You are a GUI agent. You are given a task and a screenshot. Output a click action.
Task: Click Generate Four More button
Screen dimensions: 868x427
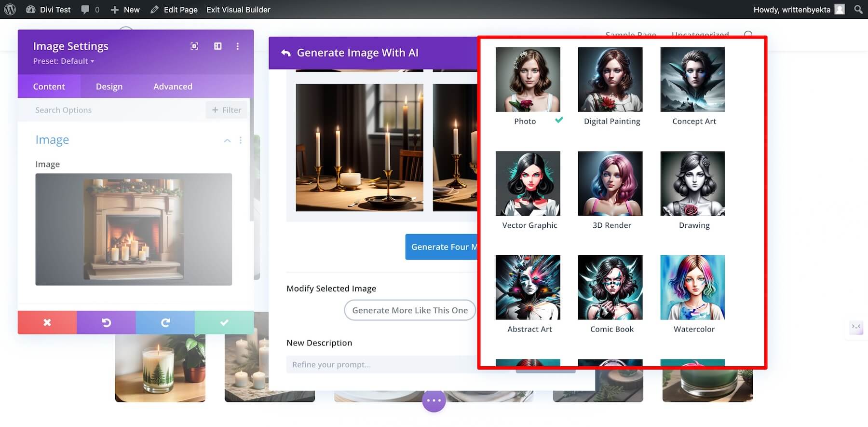click(441, 247)
